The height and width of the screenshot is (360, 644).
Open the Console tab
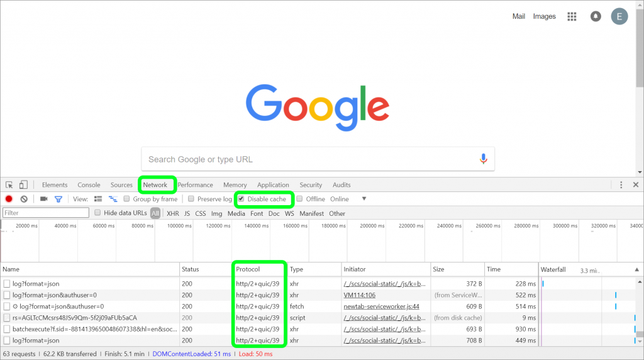(89, 185)
